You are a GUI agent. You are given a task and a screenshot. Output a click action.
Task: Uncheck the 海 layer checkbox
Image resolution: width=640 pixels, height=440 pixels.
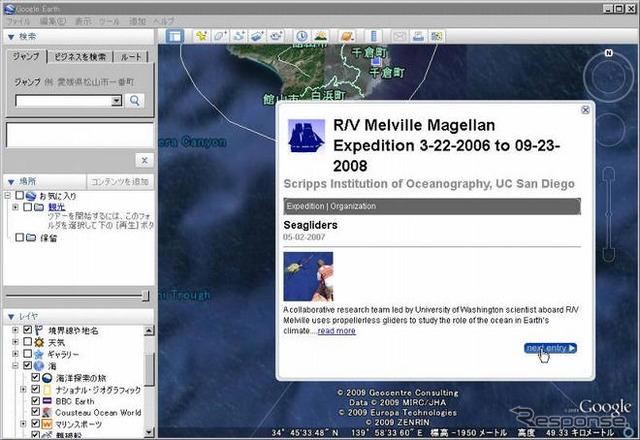coord(27,365)
